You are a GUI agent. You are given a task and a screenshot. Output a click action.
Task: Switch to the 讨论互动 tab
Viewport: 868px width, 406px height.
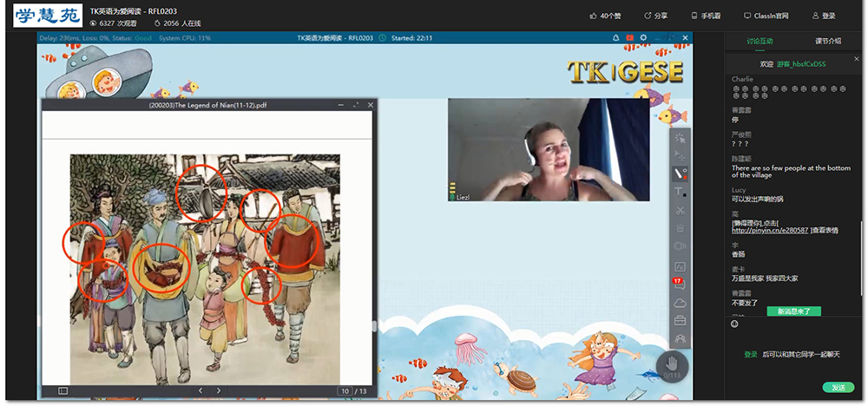[759, 41]
